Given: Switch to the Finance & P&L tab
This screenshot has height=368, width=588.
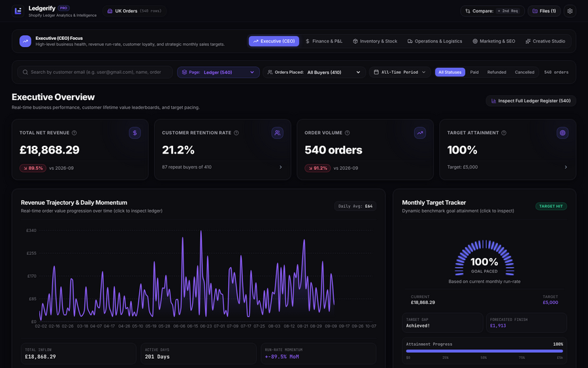Looking at the screenshot, I should [324, 41].
